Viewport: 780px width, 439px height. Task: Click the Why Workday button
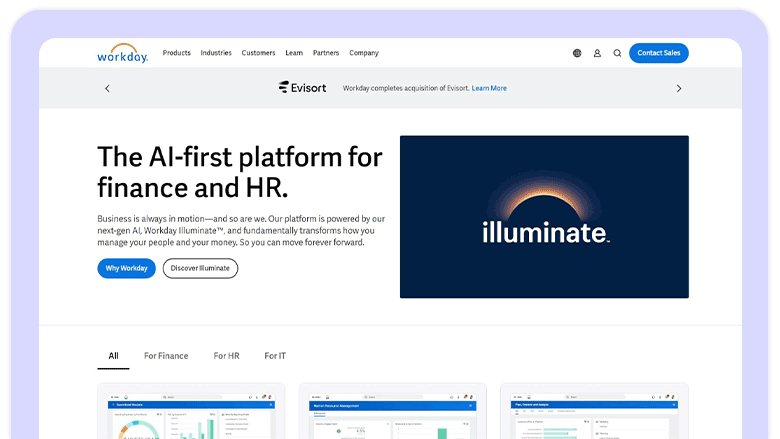coord(126,268)
